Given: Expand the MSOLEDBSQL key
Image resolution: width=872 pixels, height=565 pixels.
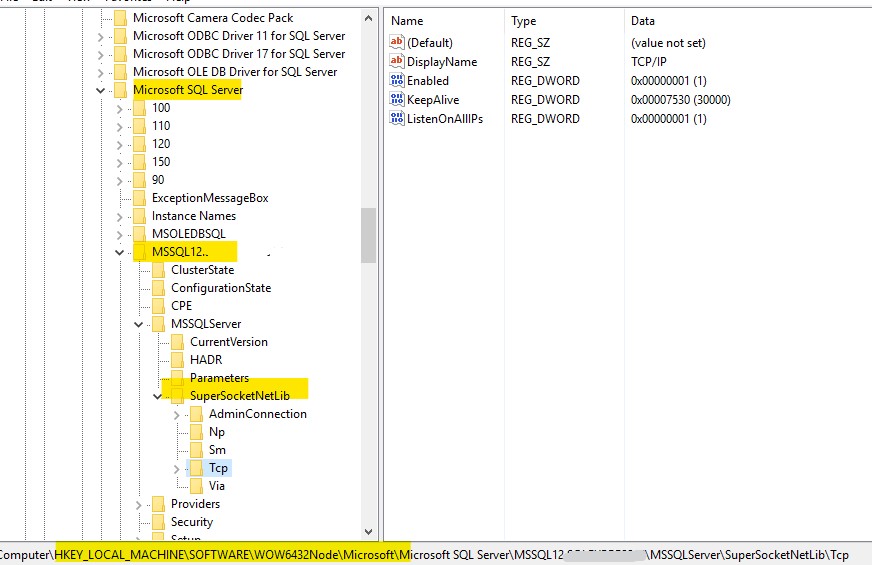Looking at the screenshot, I should tap(120, 235).
